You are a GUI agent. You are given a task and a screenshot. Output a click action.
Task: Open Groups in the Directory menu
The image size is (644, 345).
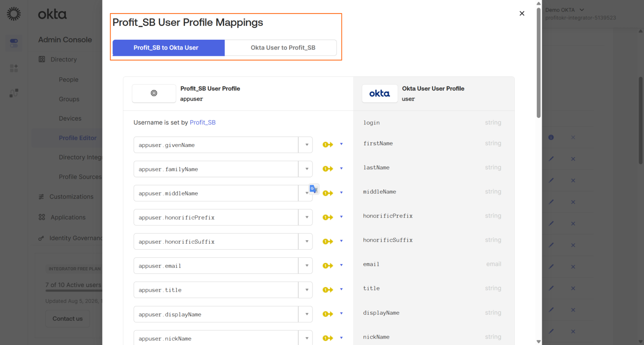tap(69, 99)
